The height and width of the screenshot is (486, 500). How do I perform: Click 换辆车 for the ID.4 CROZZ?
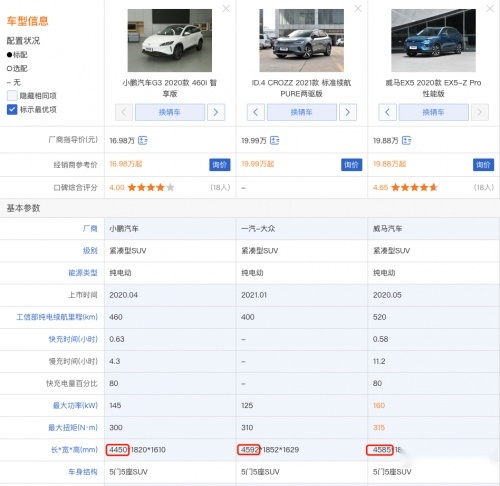tap(302, 112)
